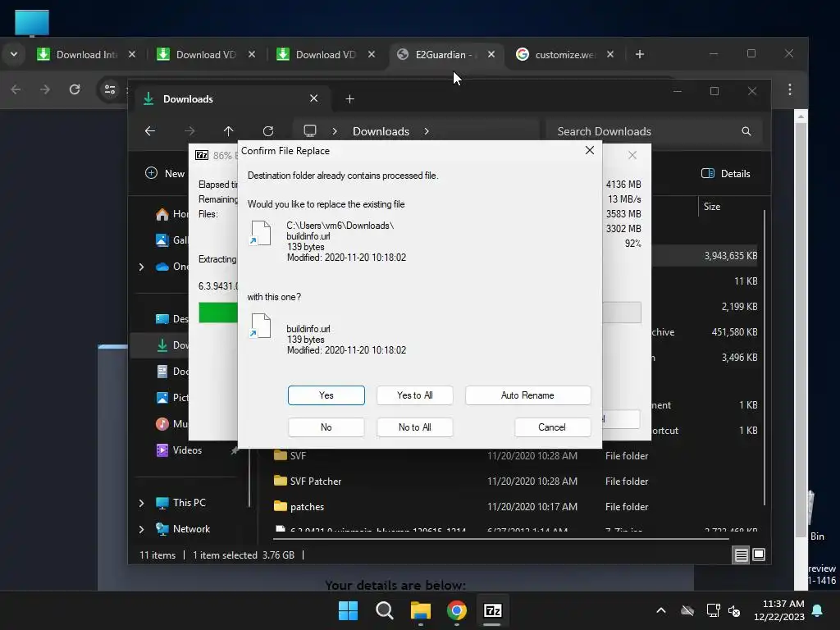Show hidden system tray icons

click(x=661, y=610)
